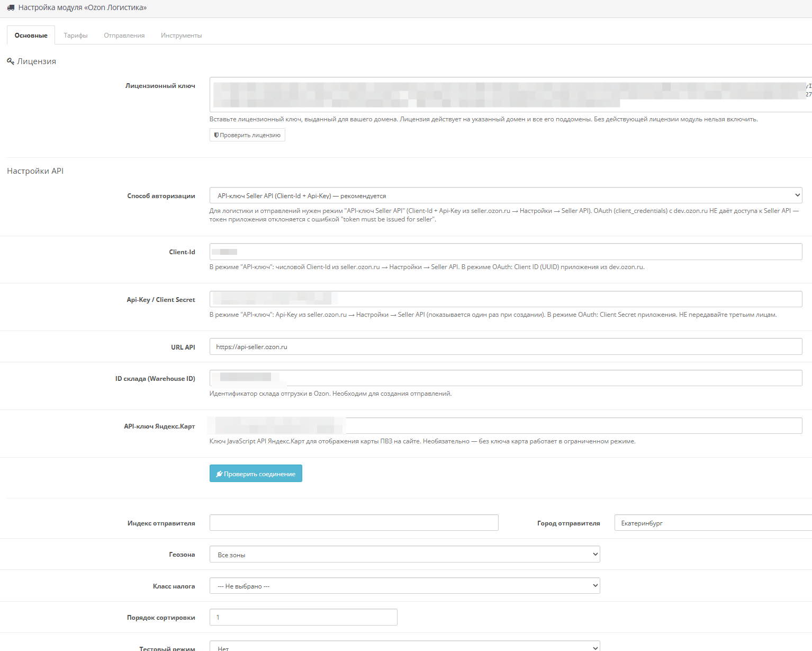Click the Проверить соединение button

click(256, 474)
